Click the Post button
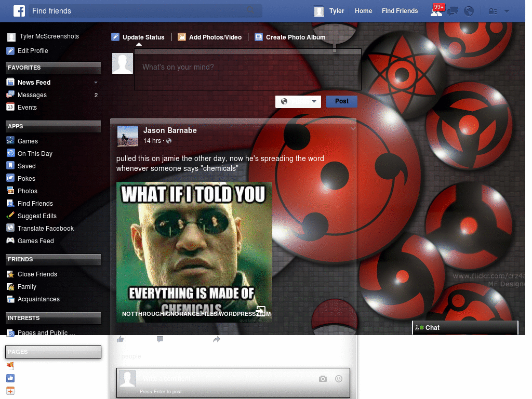Viewport: 532px width, 399px height. point(342,101)
